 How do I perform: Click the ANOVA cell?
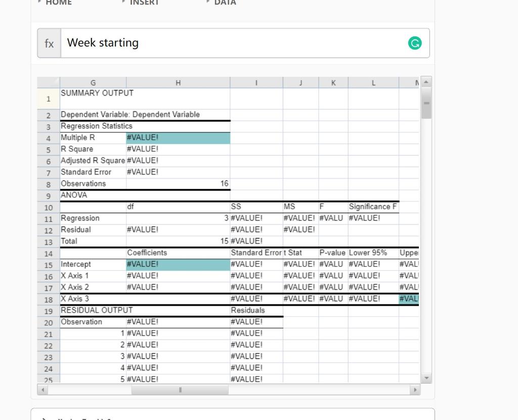(93, 196)
